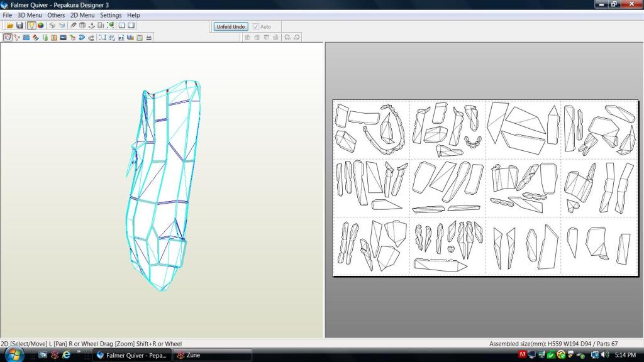644x362 pixels.
Task: Click the multicolor stripes icon
Action: tap(35, 37)
